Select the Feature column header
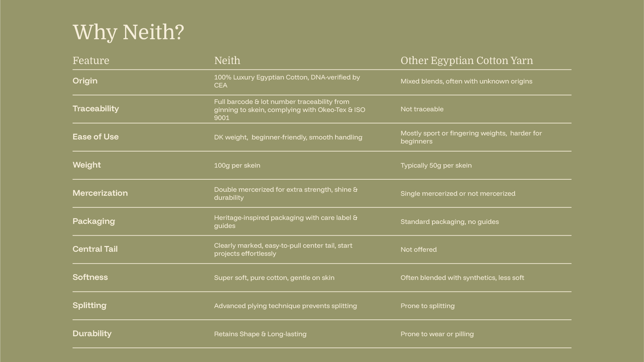The image size is (644, 362). pos(91,61)
